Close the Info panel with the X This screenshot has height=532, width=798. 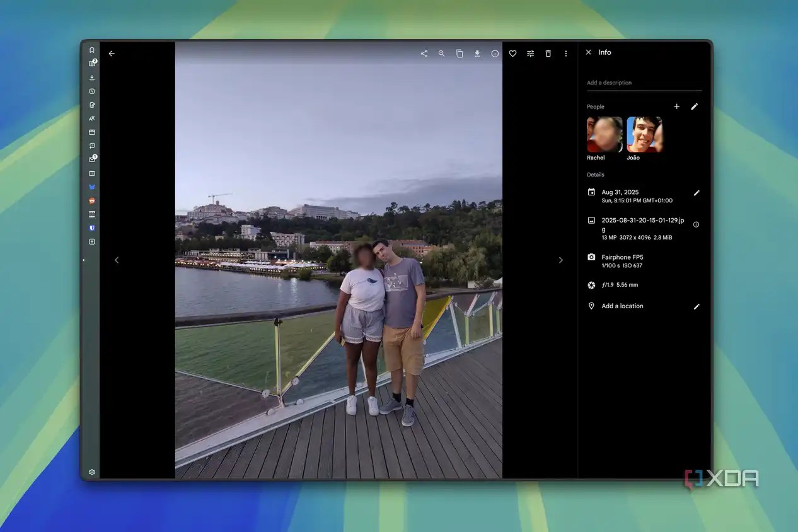[588, 52]
